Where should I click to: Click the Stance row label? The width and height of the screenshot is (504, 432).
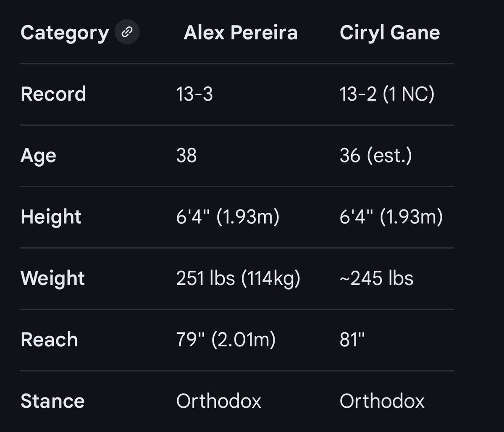point(52,401)
